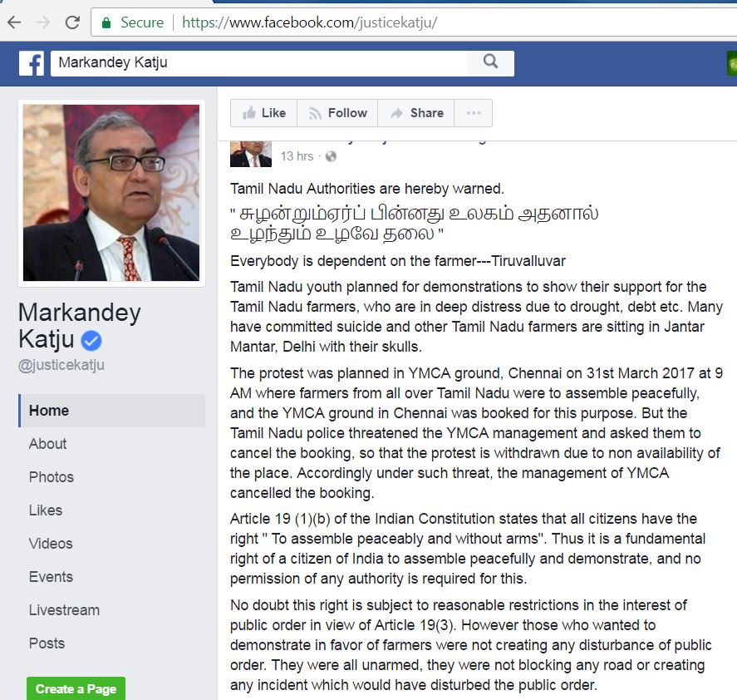Click the verified blue checkmark badge
Viewport: 737px width, 700px height.
pyautogui.click(x=91, y=341)
